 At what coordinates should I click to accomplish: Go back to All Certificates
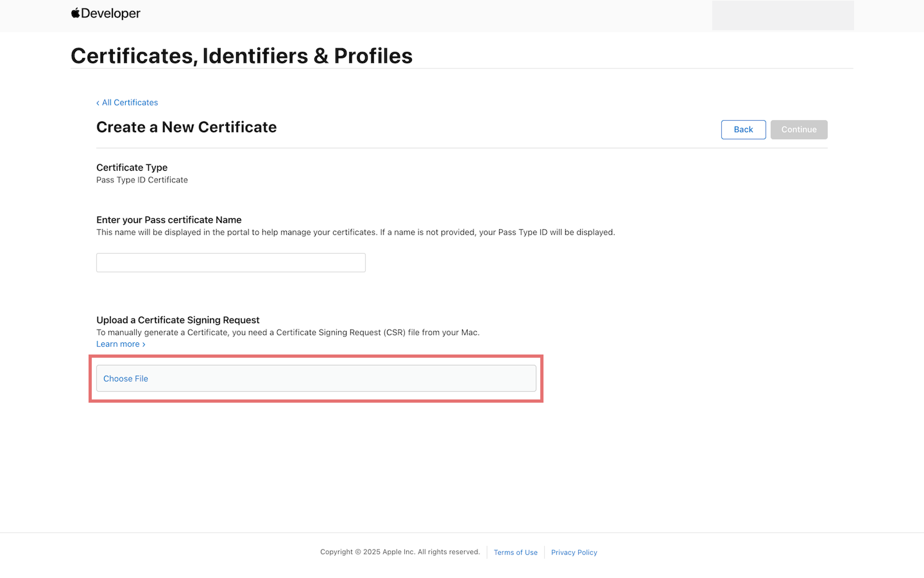[130, 103]
